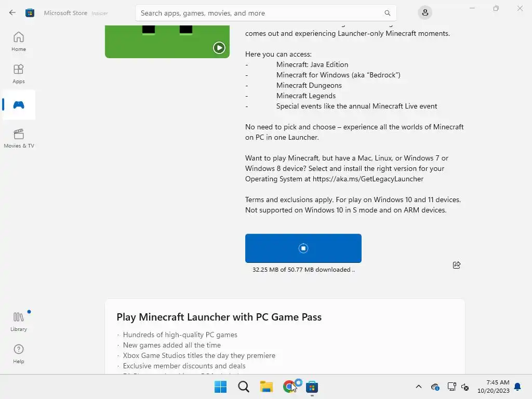Click the Microsoft Store logo icon
The width and height of the screenshot is (532, 399).
30,13
